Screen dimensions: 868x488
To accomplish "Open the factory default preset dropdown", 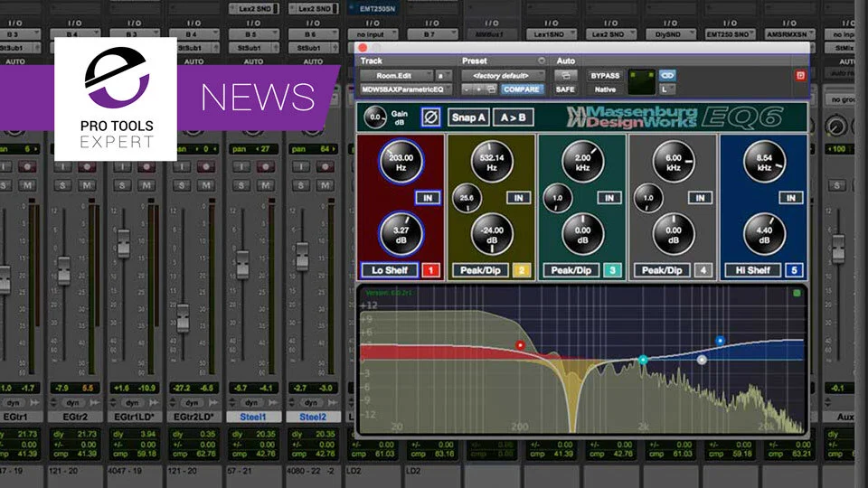I will pos(504,75).
